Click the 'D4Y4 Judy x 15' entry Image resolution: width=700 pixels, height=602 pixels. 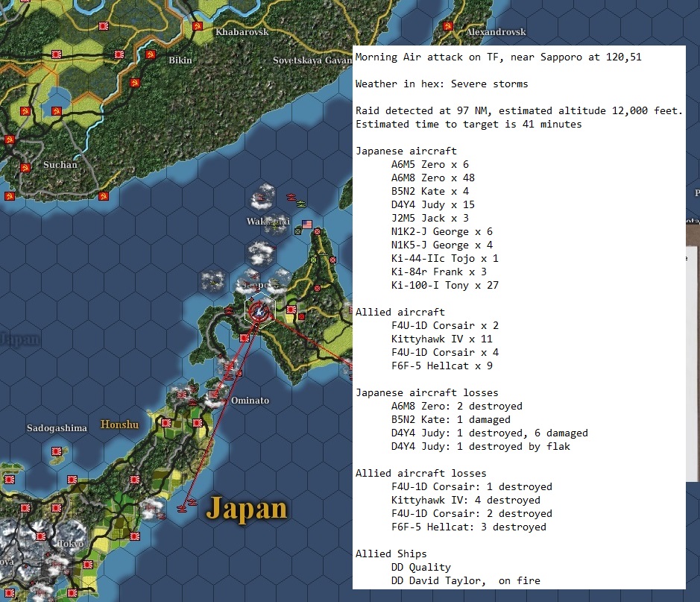click(433, 204)
